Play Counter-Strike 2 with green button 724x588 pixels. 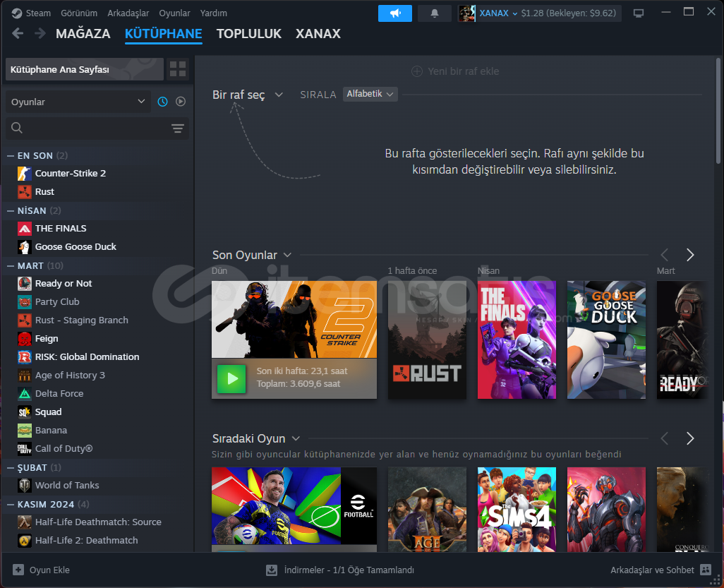tap(231, 379)
